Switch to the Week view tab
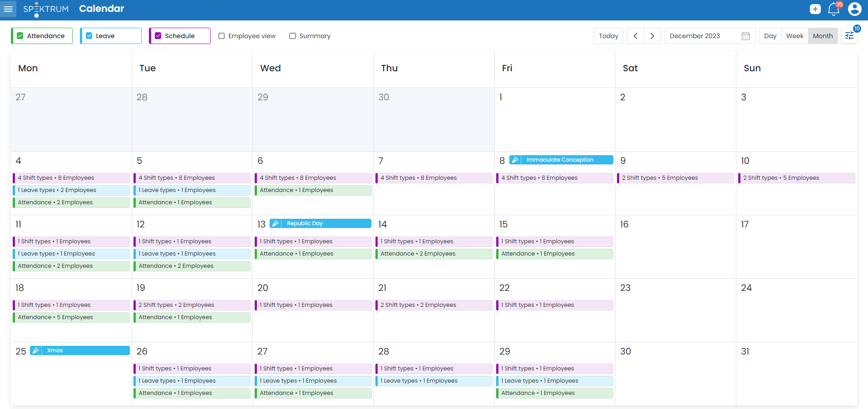This screenshot has width=868, height=409. tap(794, 35)
